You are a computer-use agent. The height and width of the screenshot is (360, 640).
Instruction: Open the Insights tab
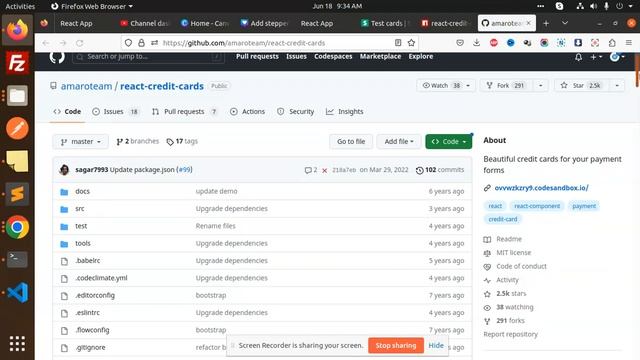click(x=344, y=111)
